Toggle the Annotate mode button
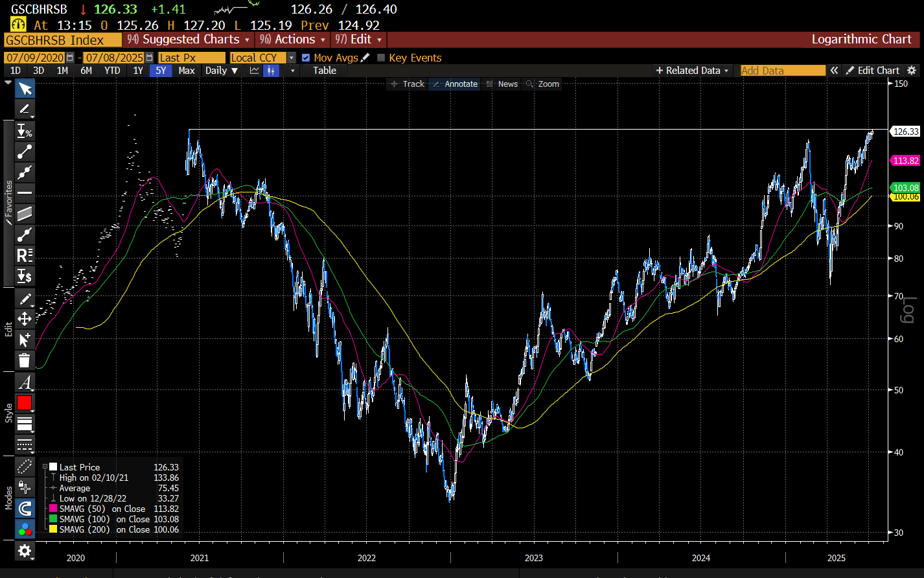This screenshot has height=578, width=924. [x=455, y=84]
